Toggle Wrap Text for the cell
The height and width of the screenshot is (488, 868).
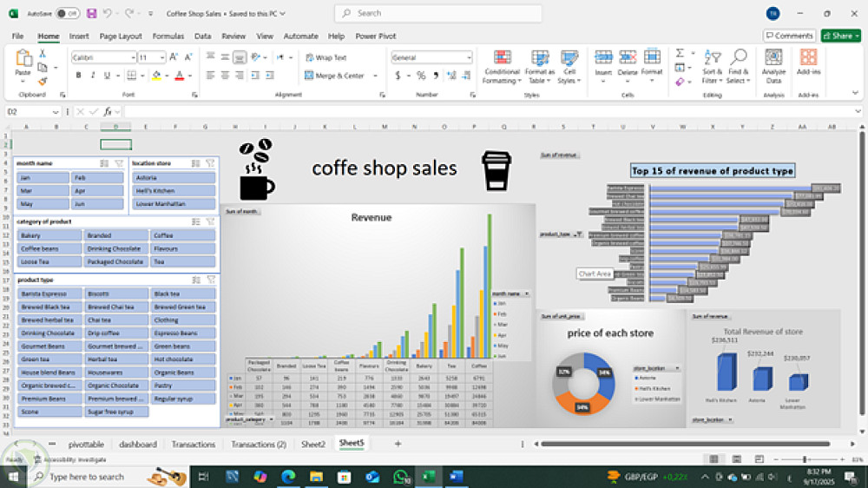(x=325, y=57)
